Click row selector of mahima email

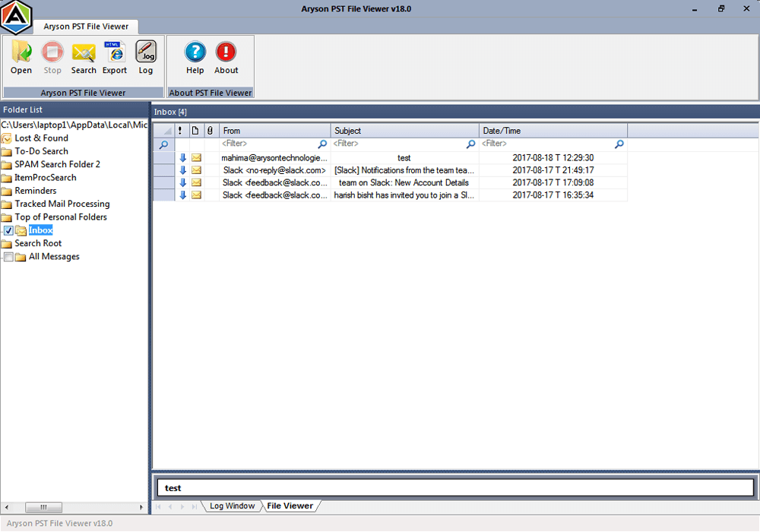coord(164,157)
